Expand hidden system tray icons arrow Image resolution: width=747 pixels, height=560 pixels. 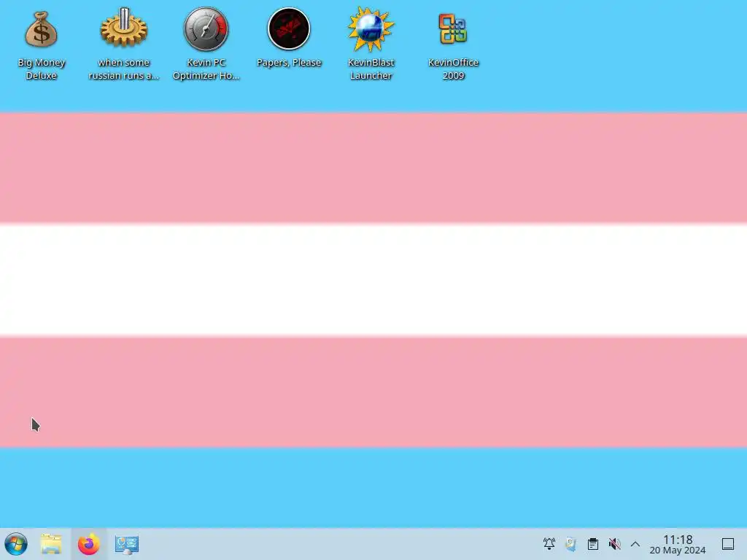[x=635, y=544]
